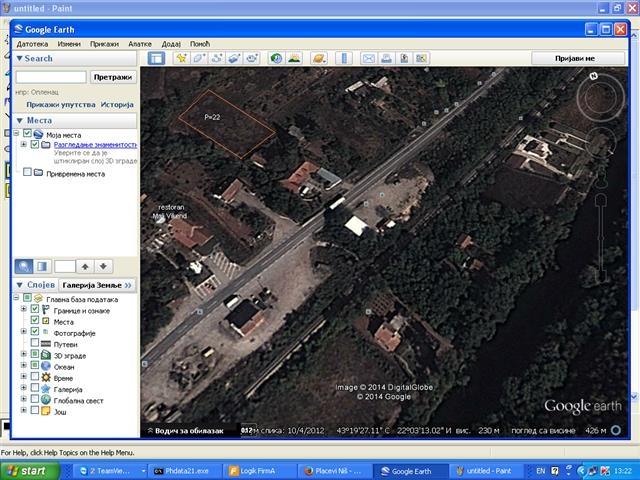640x480 pixels.
Task: Open the Алатке menu
Action: point(140,44)
